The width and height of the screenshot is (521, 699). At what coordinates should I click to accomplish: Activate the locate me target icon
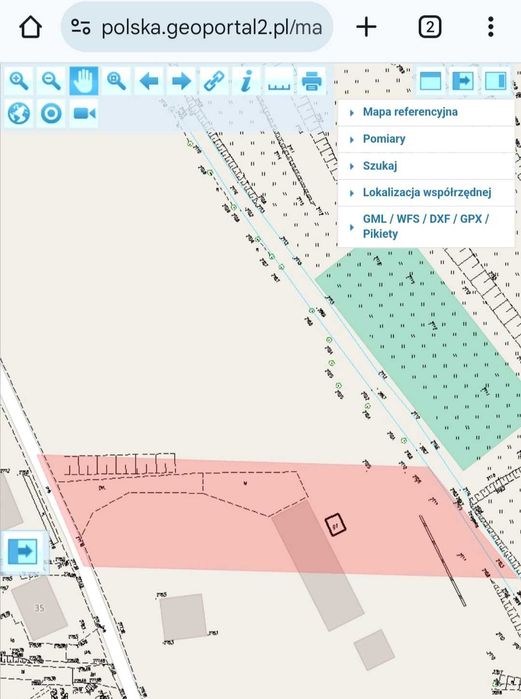click(x=51, y=114)
